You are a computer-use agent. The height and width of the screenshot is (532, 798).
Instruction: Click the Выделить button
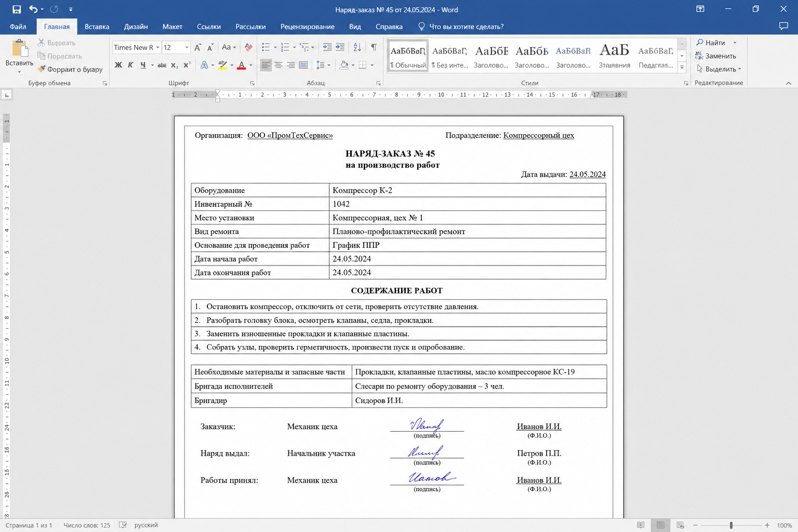click(x=719, y=69)
